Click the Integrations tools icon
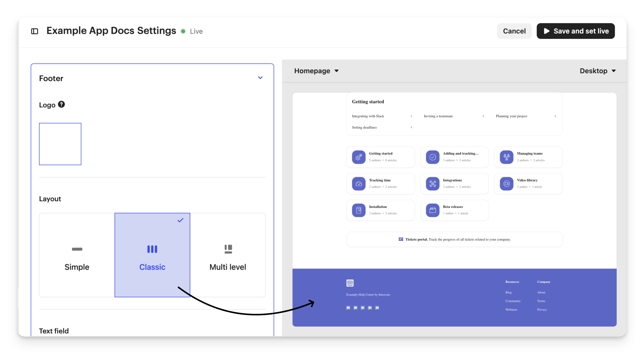Image resolution: width=644 pixels, height=354 pixels. click(x=433, y=184)
